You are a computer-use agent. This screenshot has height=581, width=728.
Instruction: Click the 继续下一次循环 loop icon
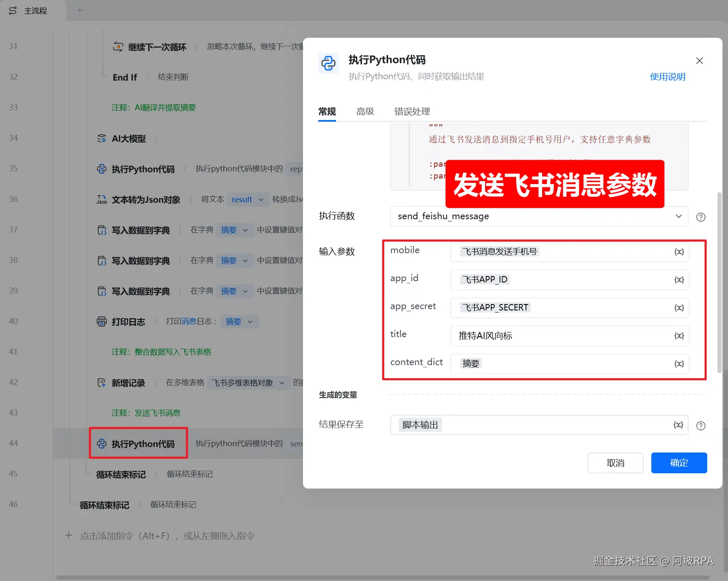[118, 47]
